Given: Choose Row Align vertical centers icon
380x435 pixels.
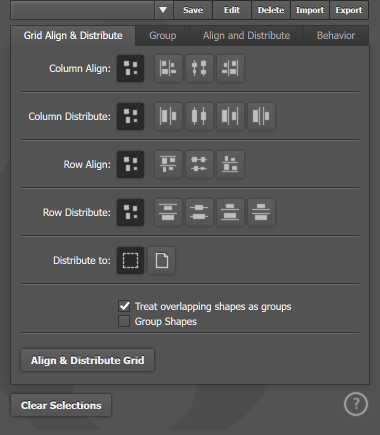Looking at the screenshot, I should [199, 164].
